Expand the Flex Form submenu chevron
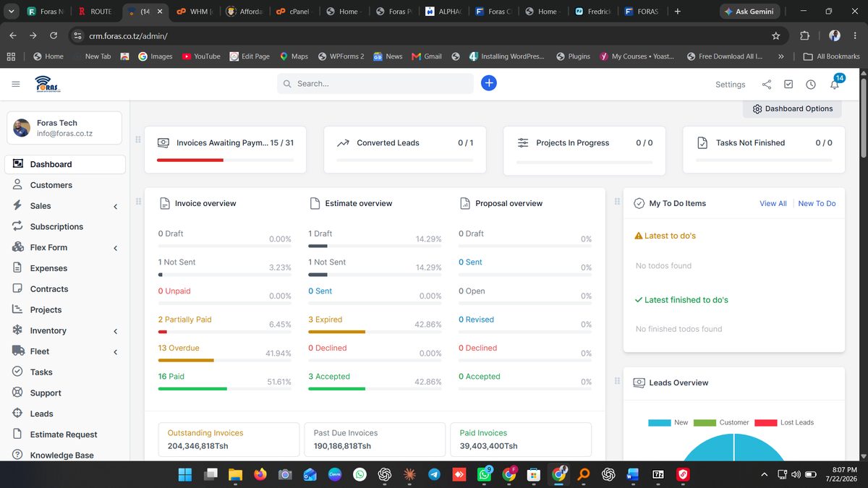The width and height of the screenshot is (868, 488). pyautogui.click(x=116, y=248)
